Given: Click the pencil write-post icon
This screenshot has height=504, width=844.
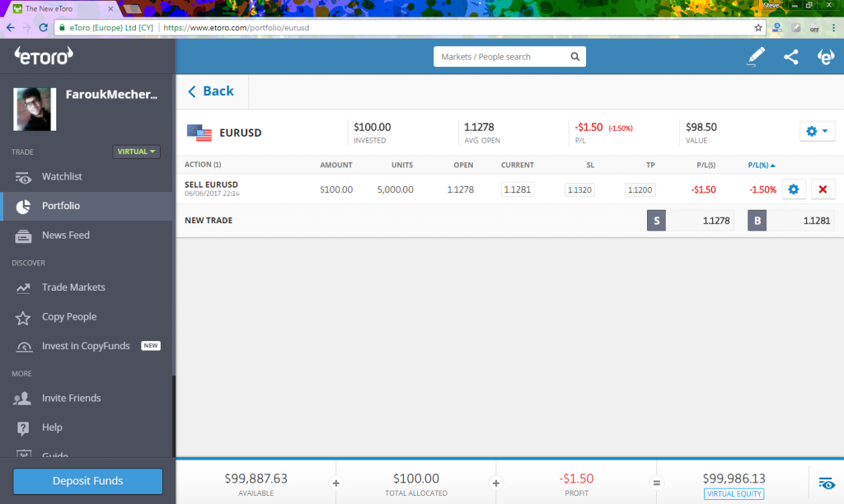Looking at the screenshot, I should pyautogui.click(x=756, y=57).
